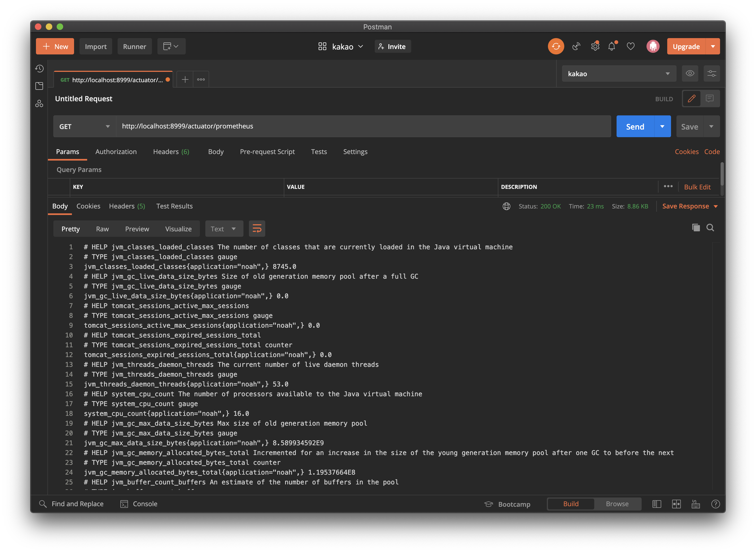Click the request panel vertical scrollbar
The width and height of the screenshot is (756, 553).
pyautogui.click(x=722, y=174)
